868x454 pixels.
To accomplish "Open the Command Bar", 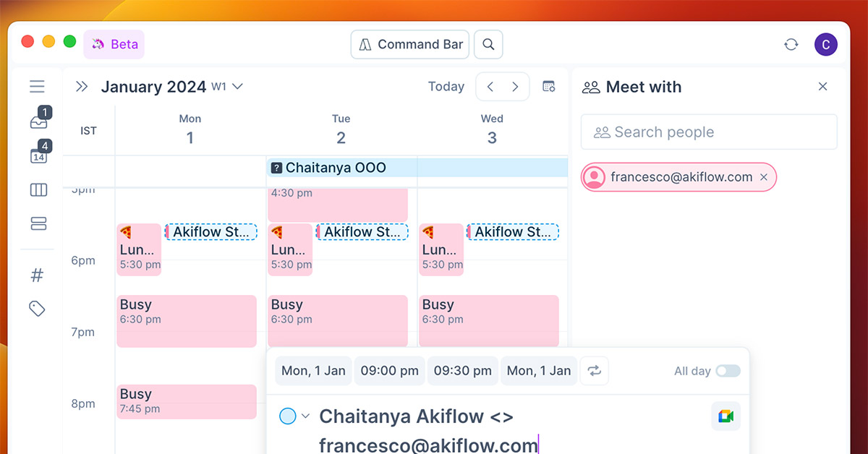I will [410, 45].
